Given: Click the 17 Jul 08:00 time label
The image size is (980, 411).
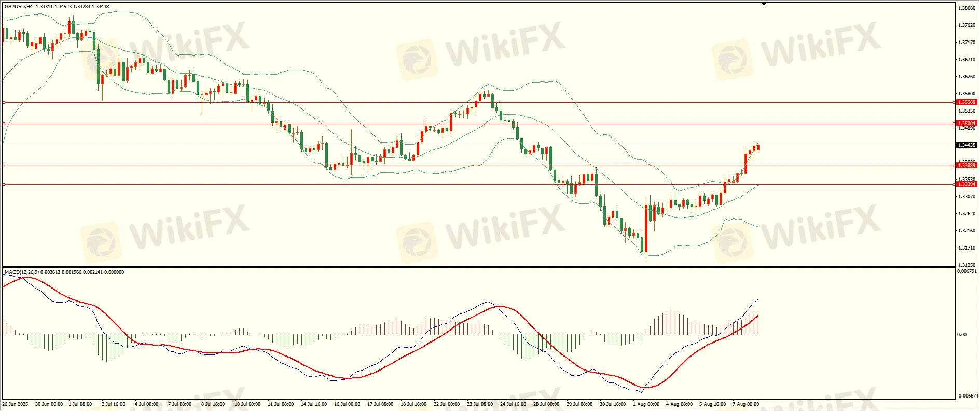Looking at the screenshot, I should (380, 404).
